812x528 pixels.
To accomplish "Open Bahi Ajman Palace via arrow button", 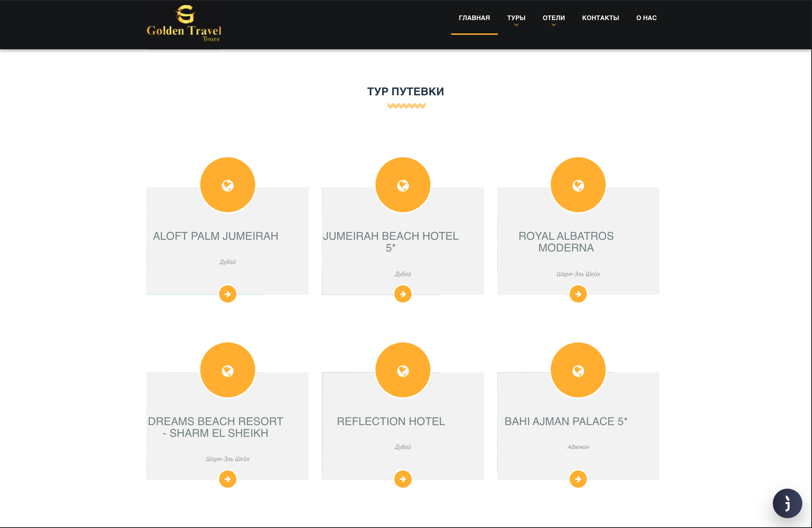I will (x=578, y=479).
